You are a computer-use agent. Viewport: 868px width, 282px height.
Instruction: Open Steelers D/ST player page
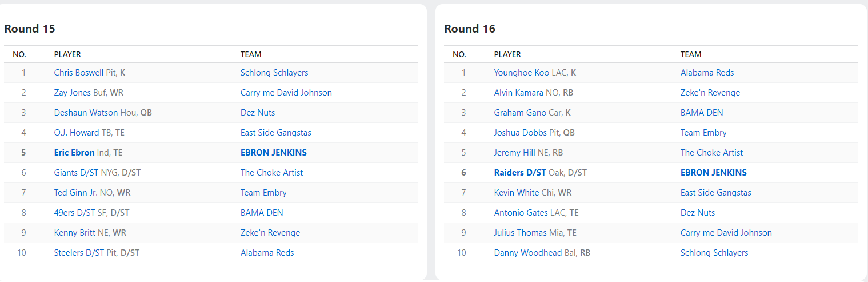(x=79, y=253)
